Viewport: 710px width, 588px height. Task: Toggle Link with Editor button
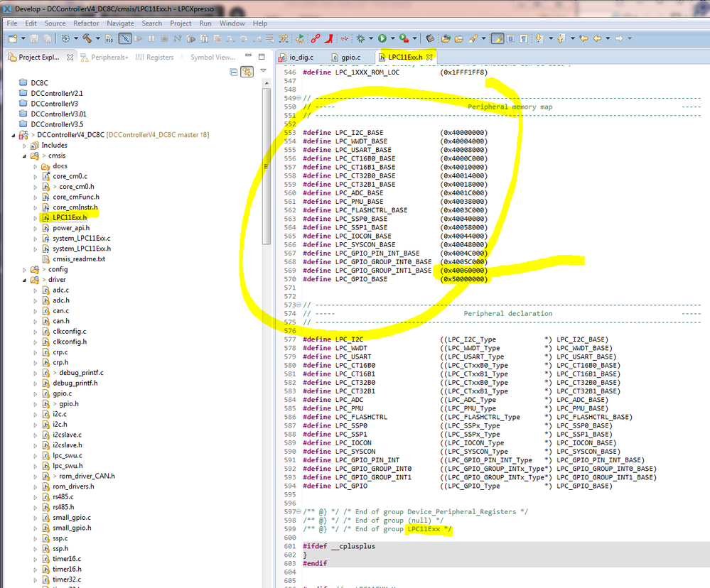pos(247,72)
